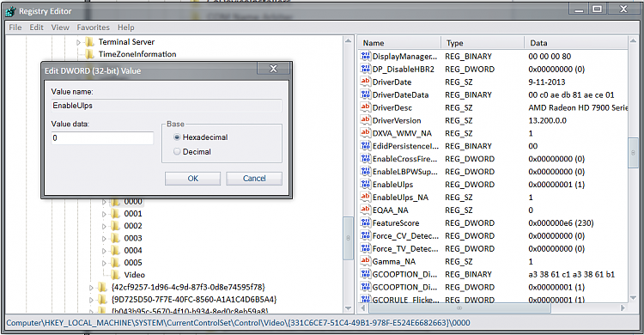Expand the 0001 subkey arrow
This screenshot has width=644, height=335.
[104, 214]
